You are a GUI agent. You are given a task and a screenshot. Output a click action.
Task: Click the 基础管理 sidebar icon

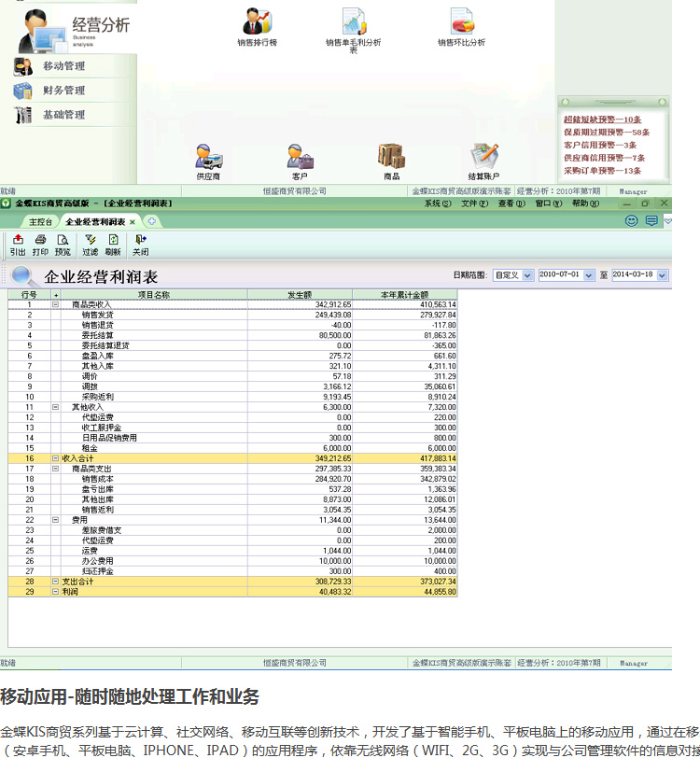[22, 115]
